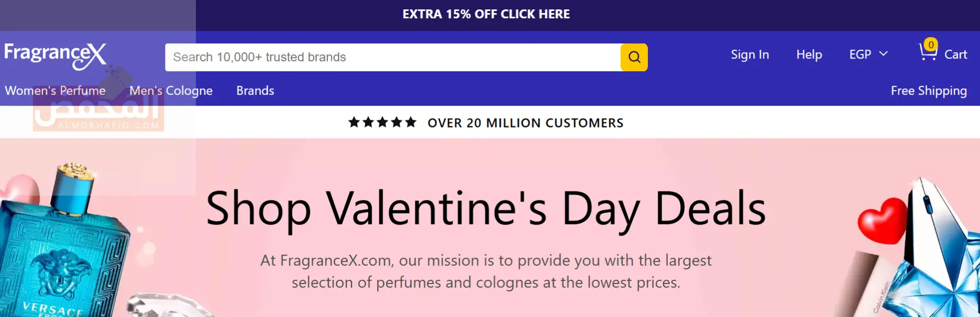Click the Sign In link
Screen dimensions: 980x317
[x=750, y=54]
